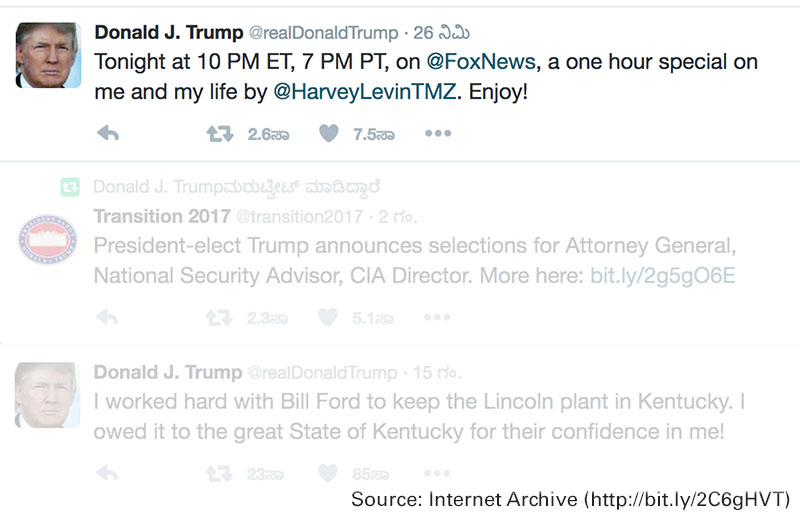Image resolution: width=800 pixels, height=519 pixels.
Task: Like the Transition 2017 tweet
Action: click(329, 318)
